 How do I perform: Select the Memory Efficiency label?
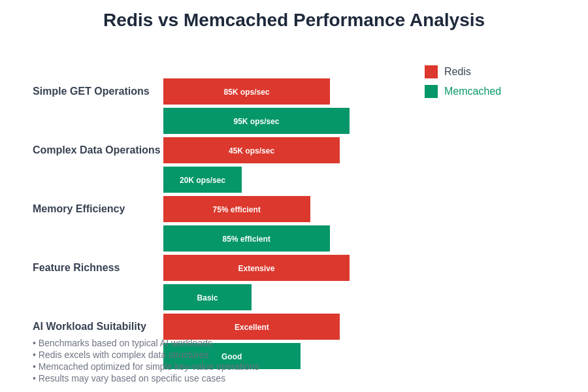click(78, 209)
